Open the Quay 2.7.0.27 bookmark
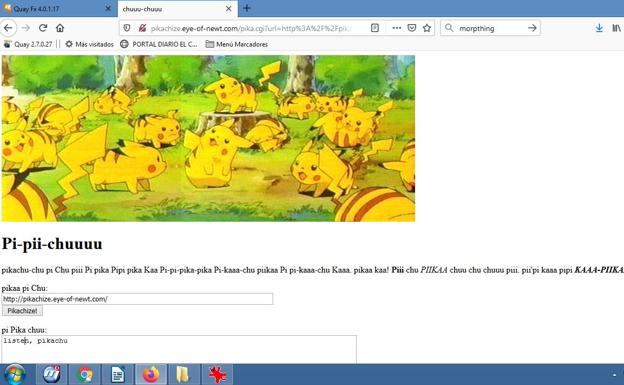This screenshot has width=624, height=385. click(x=28, y=44)
